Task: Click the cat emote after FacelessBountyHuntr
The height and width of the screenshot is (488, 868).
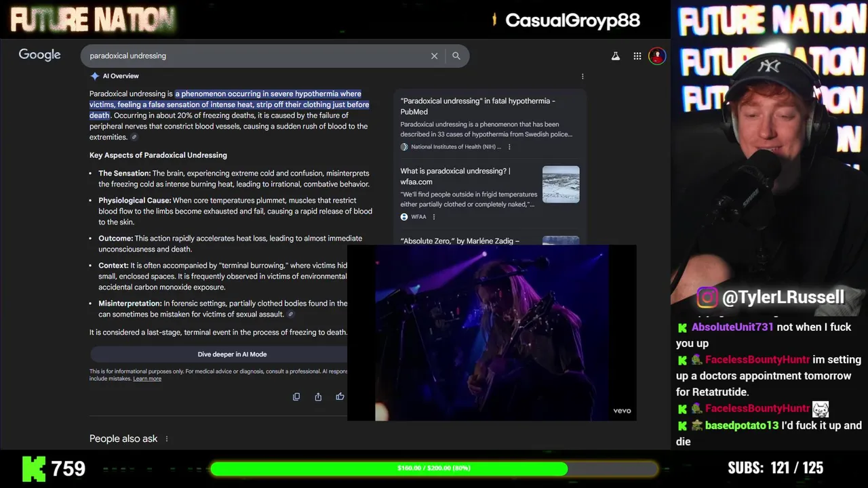Action: click(821, 409)
